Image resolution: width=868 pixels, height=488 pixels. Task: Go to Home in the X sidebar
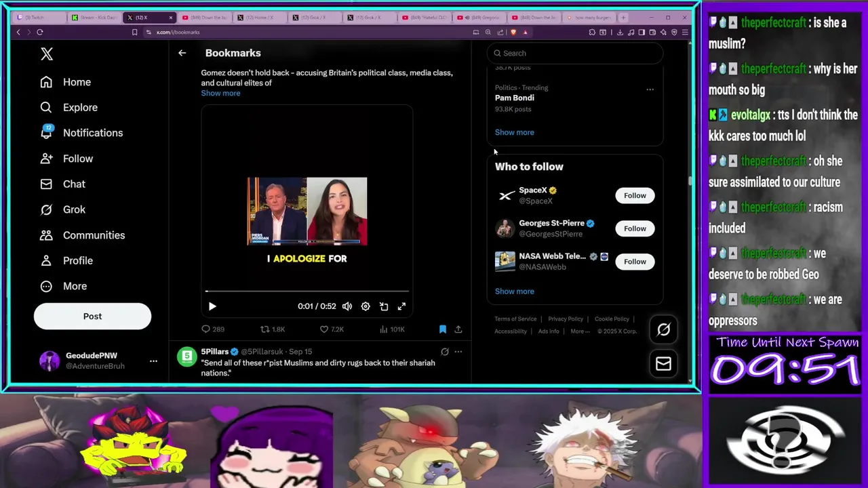tap(65, 82)
